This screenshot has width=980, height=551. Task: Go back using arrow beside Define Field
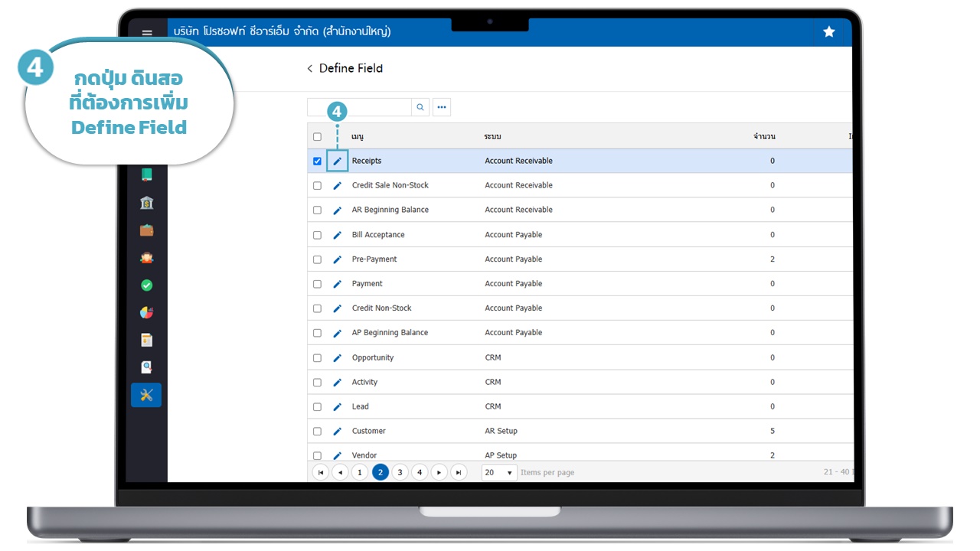[310, 68]
